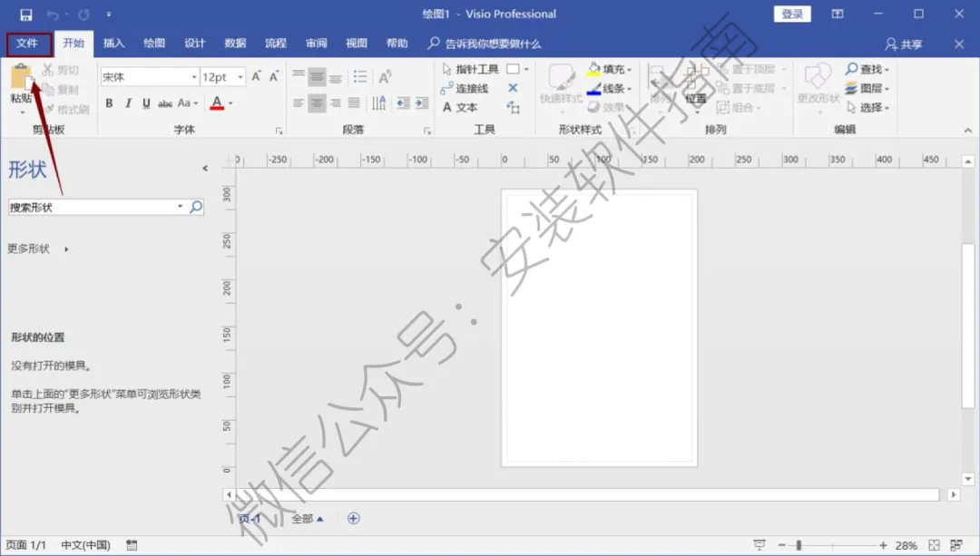Image resolution: width=980 pixels, height=556 pixels.
Task: Click the X connection point tool
Action: (x=513, y=88)
